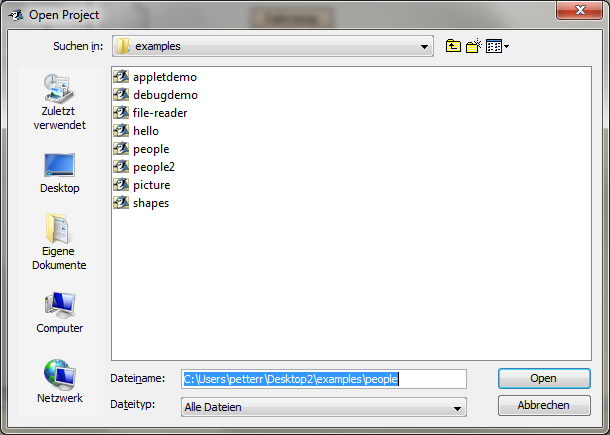Select Computer in places sidebar
This screenshot has width=610, height=435.
pyautogui.click(x=59, y=312)
